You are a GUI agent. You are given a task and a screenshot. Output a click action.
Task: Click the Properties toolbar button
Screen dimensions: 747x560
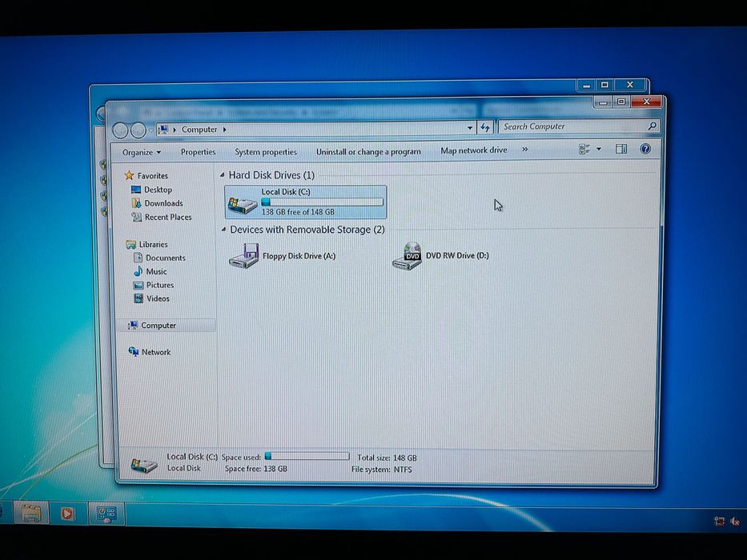pyautogui.click(x=199, y=152)
